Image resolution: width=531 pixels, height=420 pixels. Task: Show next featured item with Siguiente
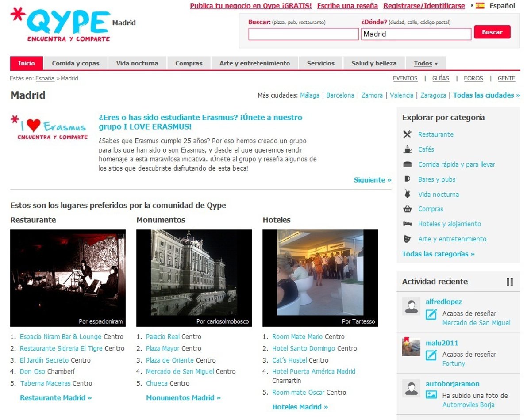click(372, 180)
